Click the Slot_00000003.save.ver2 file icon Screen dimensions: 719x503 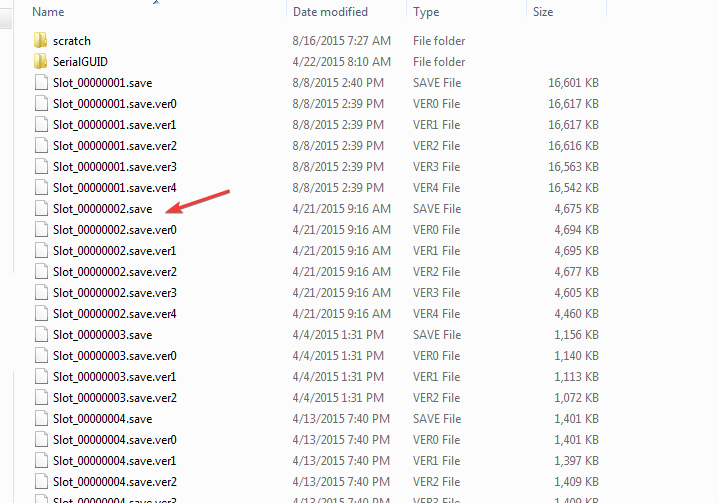(x=41, y=398)
